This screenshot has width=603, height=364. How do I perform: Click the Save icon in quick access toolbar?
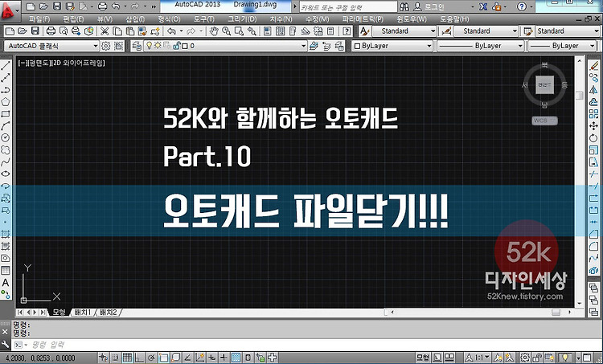[57, 6]
